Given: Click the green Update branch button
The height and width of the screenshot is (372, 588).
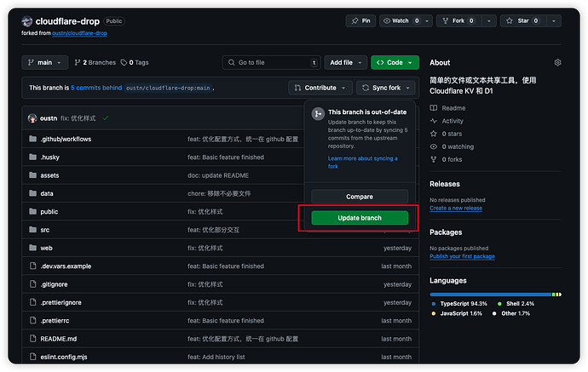Looking at the screenshot, I should (x=359, y=218).
